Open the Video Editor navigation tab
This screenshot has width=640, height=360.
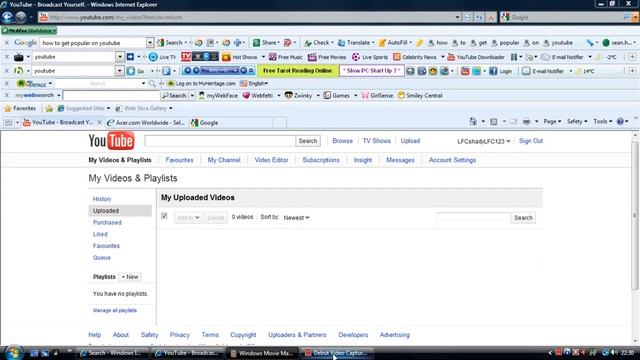tap(271, 160)
